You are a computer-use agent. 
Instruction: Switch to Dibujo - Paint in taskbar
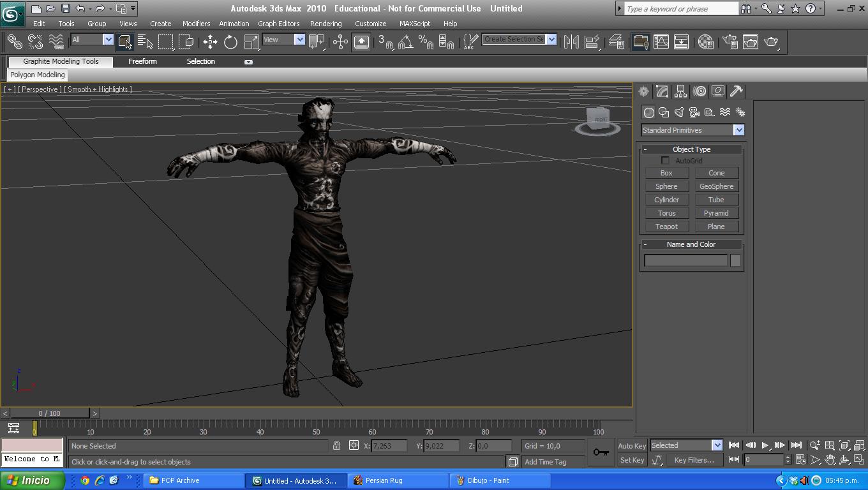coord(488,480)
